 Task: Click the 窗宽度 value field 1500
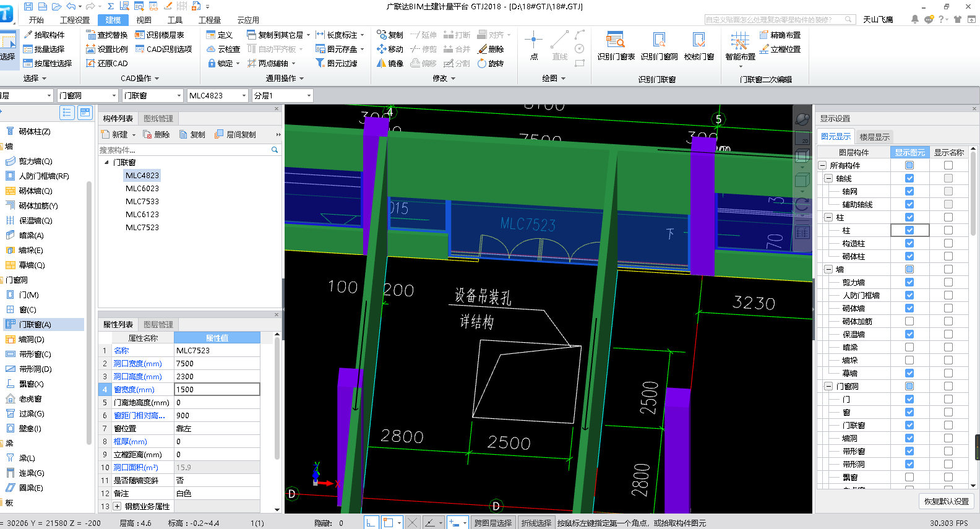217,389
